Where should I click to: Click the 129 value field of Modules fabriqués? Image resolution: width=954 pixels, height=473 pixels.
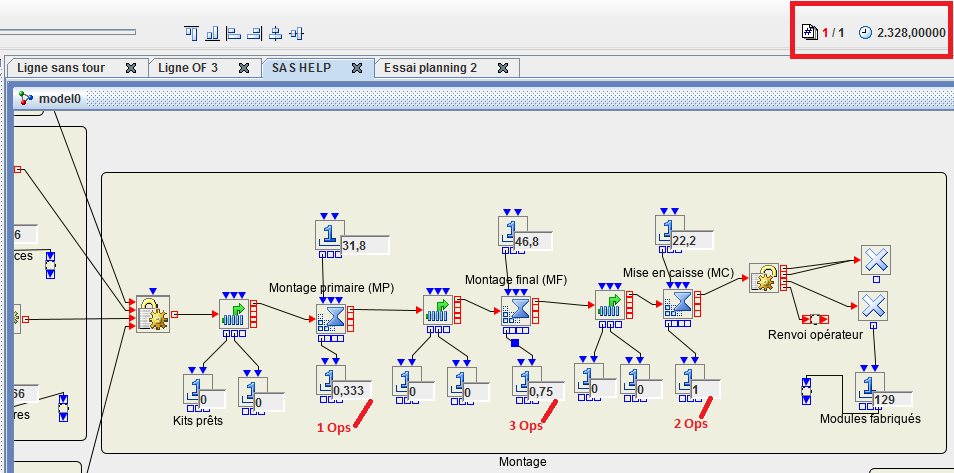pos(892,399)
